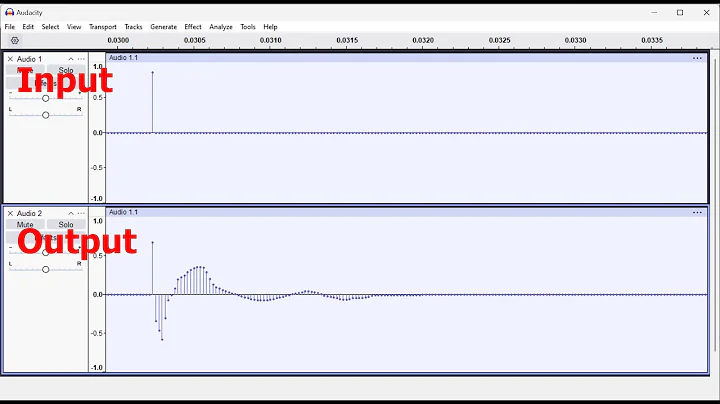Open the Edit menu
Image resolution: width=720 pixels, height=404 pixels.
pyautogui.click(x=28, y=27)
